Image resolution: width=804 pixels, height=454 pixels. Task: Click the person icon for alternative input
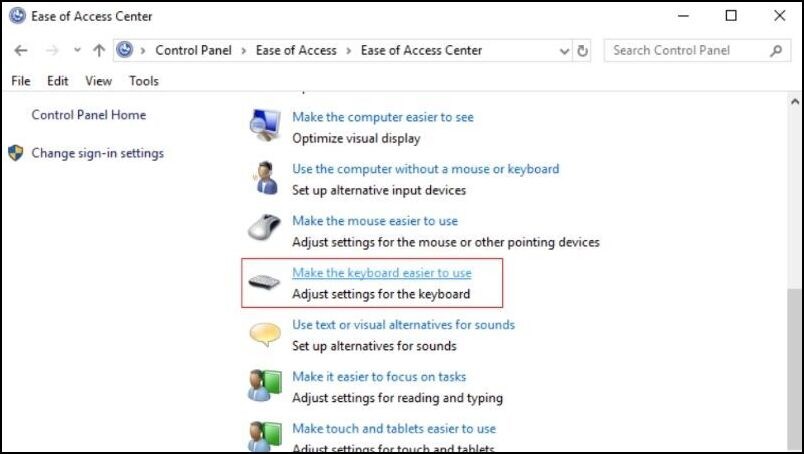[265, 178]
